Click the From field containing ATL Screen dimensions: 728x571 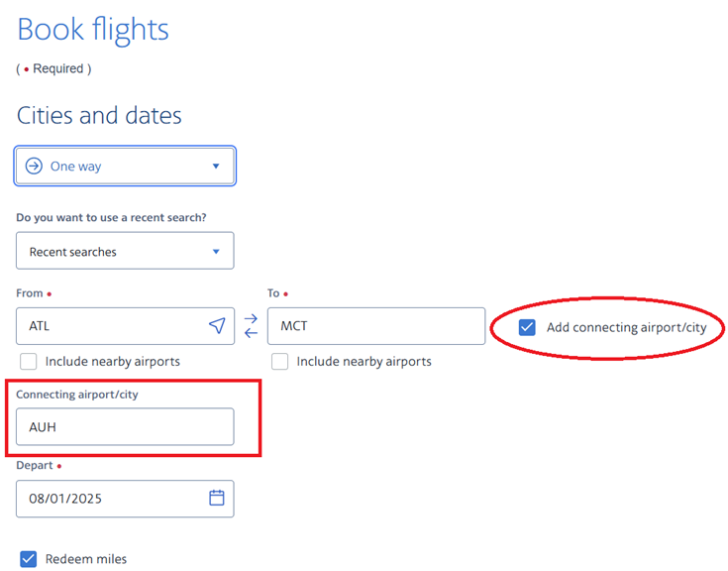point(125,326)
